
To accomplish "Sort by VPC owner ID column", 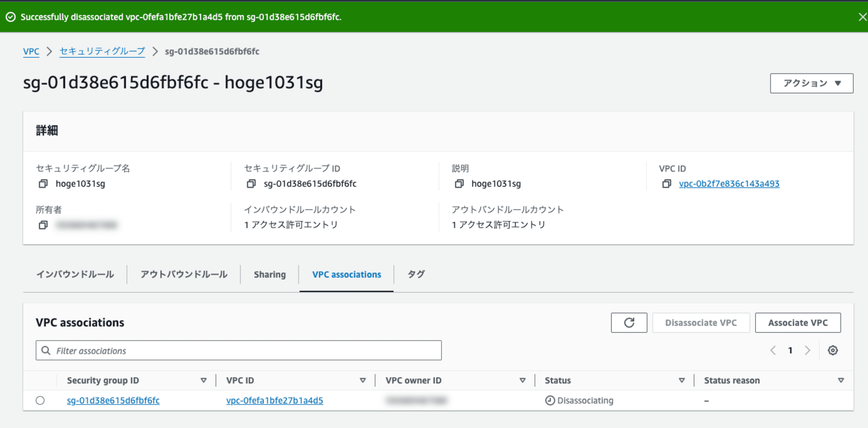I will click(522, 380).
